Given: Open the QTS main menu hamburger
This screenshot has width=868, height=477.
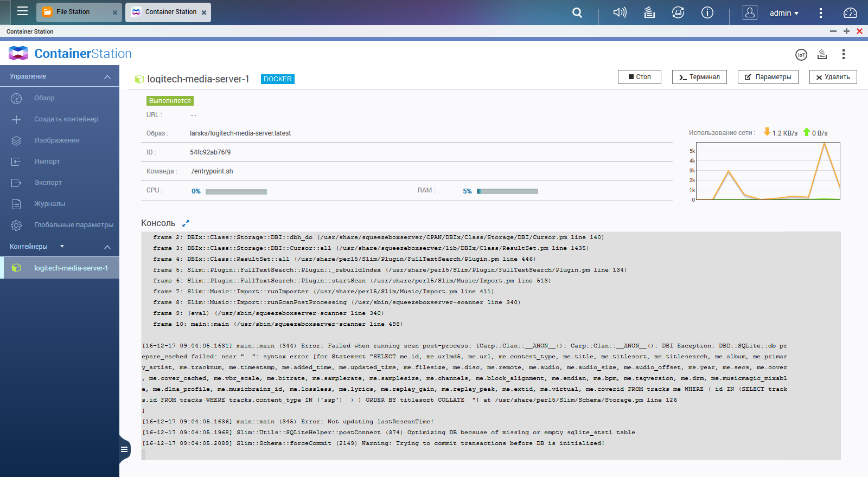Looking at the screenshot, I should (x=22, y=11).
